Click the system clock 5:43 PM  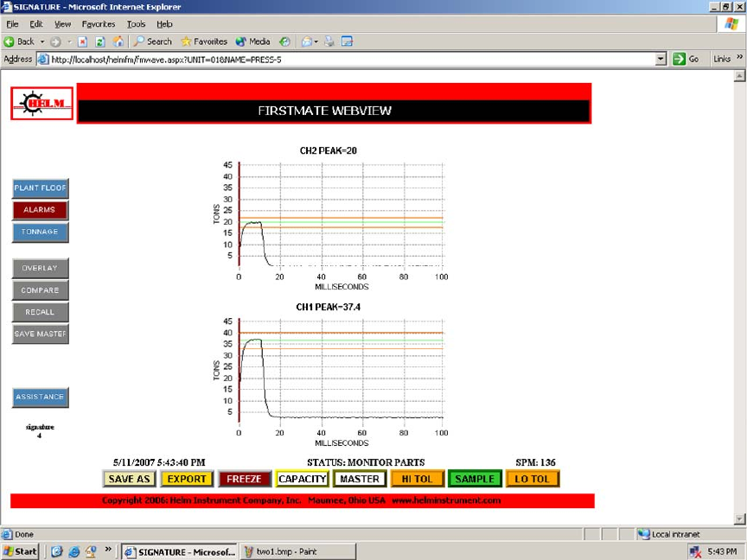[722, 552]
